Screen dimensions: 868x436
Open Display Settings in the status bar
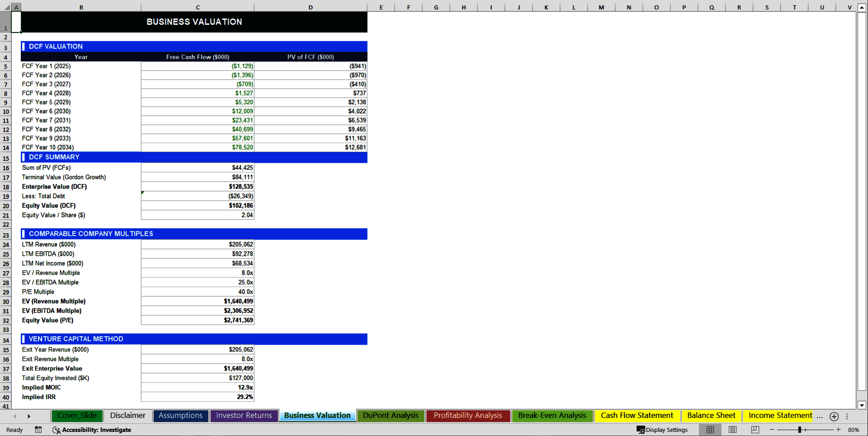pyautogui.click(x=662, y=430)
